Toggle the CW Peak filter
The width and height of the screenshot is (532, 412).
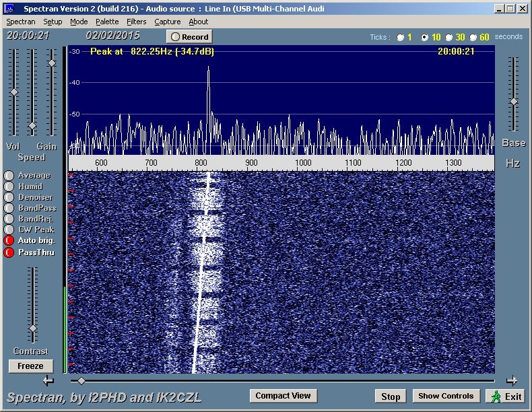[x=9, y=230]
